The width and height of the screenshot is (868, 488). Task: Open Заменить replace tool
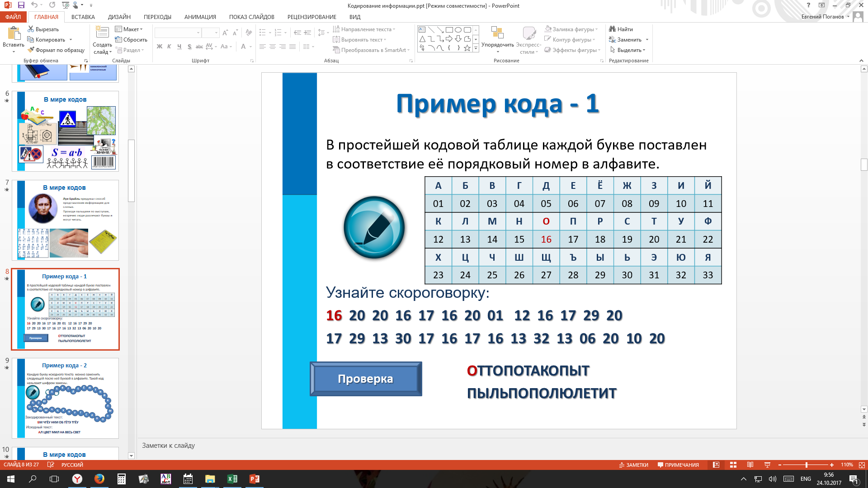626,40
